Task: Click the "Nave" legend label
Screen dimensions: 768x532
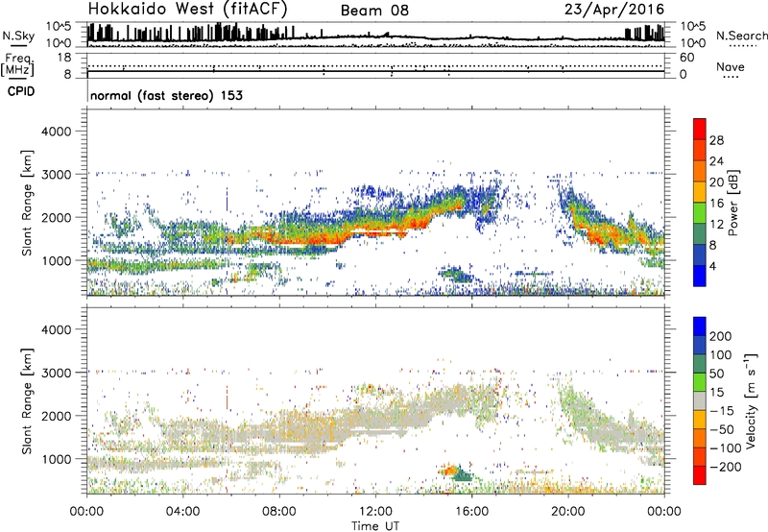Action: pyautogui.click(x=731, y=66)
